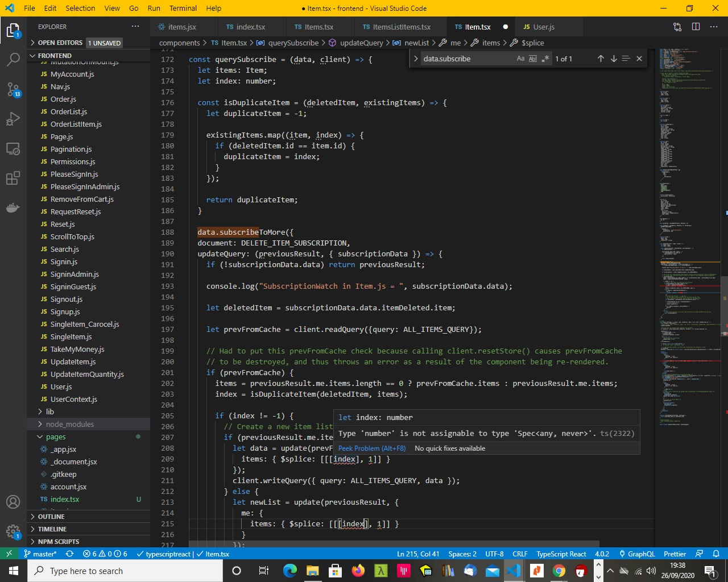The width and height of the screenshot is (728, 582).
Task: Synchronize changes in status bar
Action: 69,554
